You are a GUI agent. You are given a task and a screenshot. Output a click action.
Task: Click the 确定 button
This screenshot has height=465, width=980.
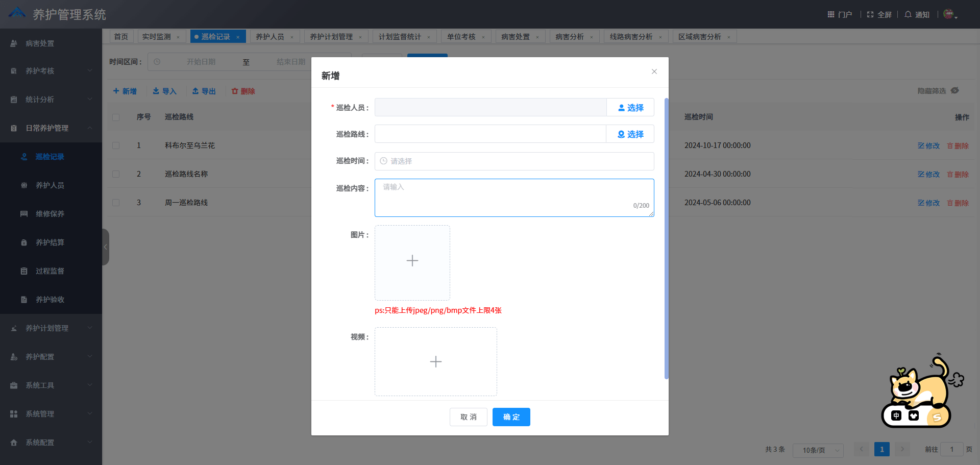tap(511, 417)
